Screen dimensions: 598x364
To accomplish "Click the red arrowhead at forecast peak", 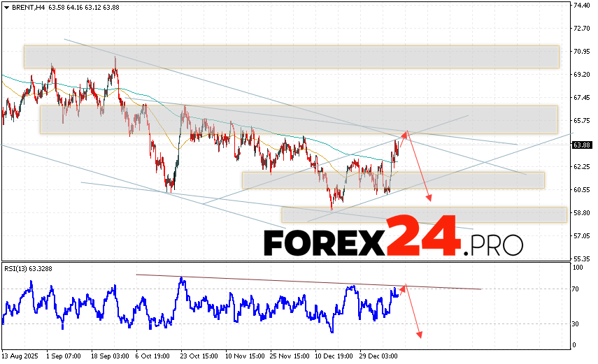I will (x=405, y=133).
